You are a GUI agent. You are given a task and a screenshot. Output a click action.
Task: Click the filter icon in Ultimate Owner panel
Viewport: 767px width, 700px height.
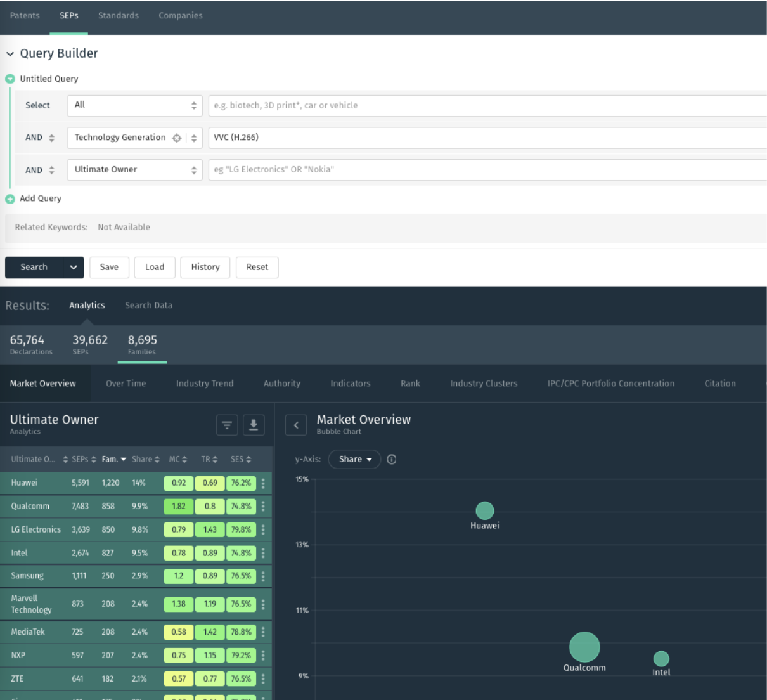[227, 425]
